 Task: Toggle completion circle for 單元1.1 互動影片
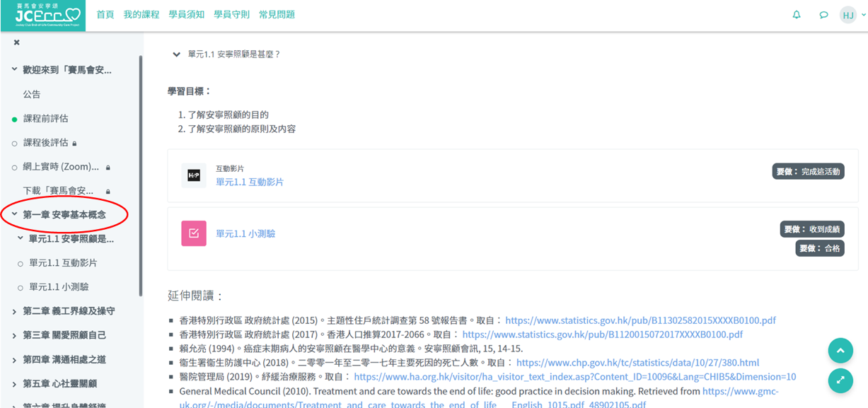21,264
